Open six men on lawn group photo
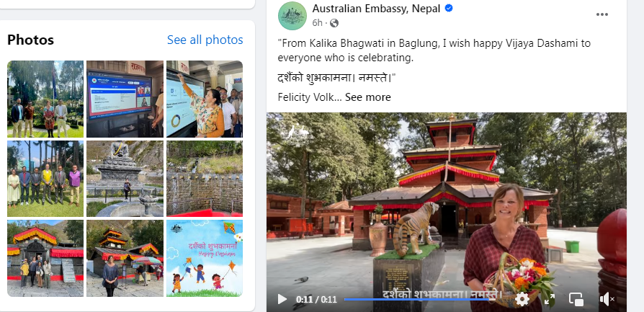This screenshot has width=644, height=312. [x=45, y=179]
